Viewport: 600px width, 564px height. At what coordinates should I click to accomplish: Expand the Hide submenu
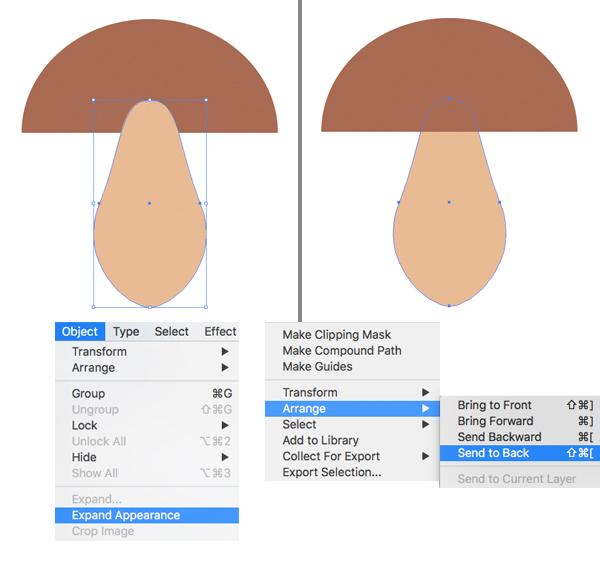coord(85,457)
